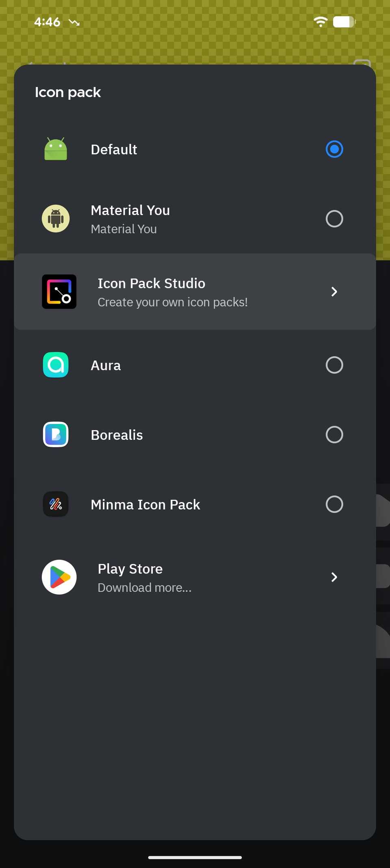Tap the teal Aura icon
Screen dimensions: 390x868
point(56,365)
